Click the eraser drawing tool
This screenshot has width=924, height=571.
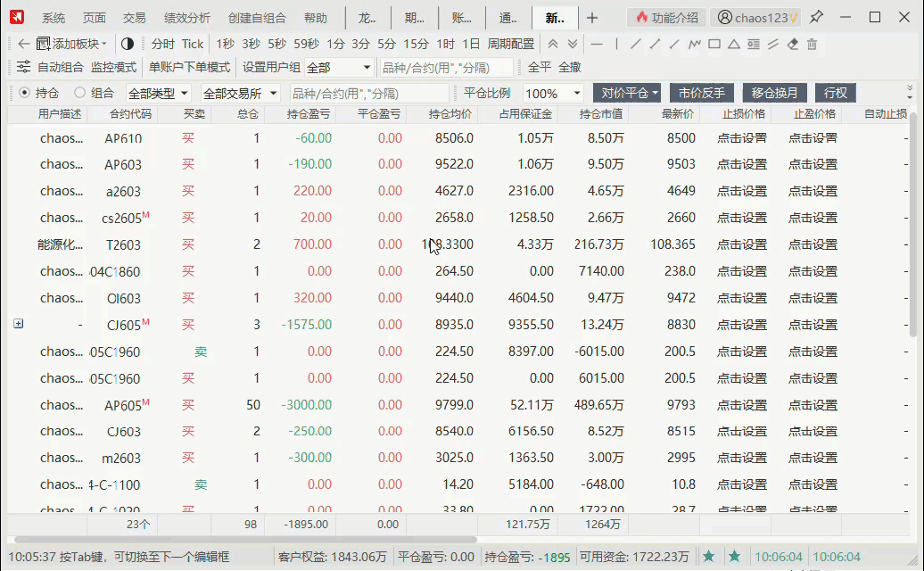click(x=793, y=44)
